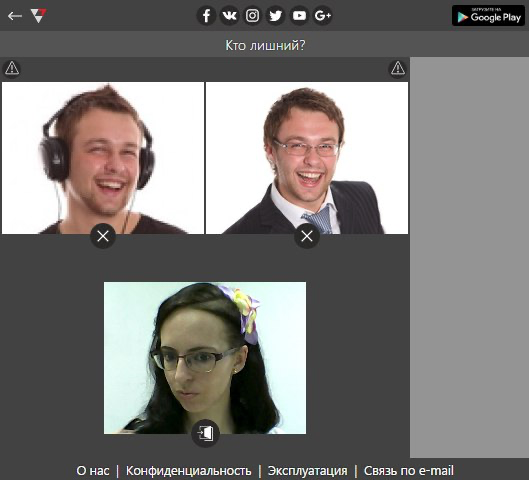Image resolution: width=529 pixels, height=480 pixels.
Task: Select the suited man's video thumbnail
Action: pos(307,158)
